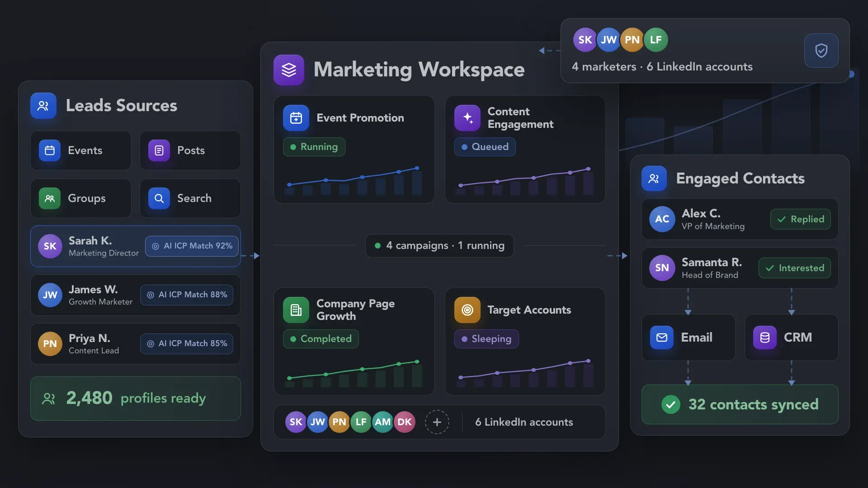Click the Search magnifier icon
This screenshot has width=868, height=488.
159,198
